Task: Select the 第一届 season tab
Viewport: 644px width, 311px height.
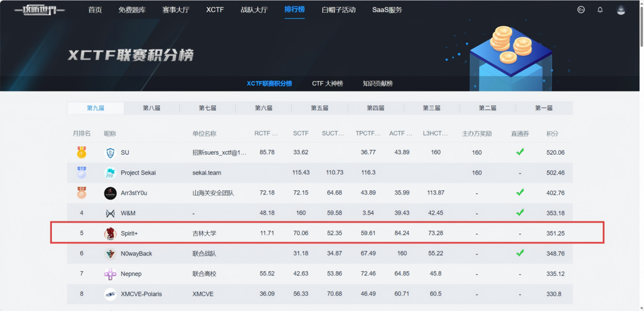Action: click(544, 108)
